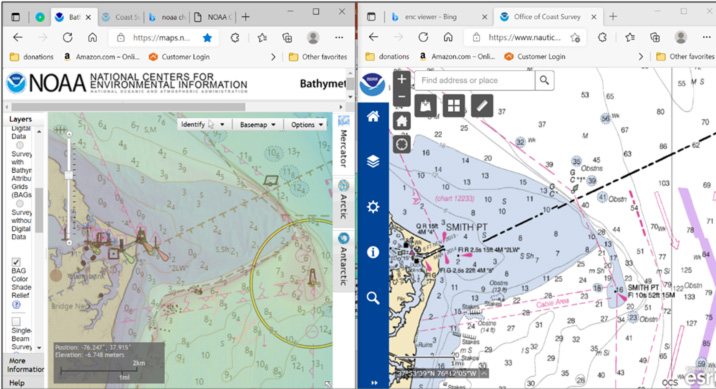Open Help in the Layers panel
Image resolution: width=716 pixels, height=389 pixels.
pos(17,383)
